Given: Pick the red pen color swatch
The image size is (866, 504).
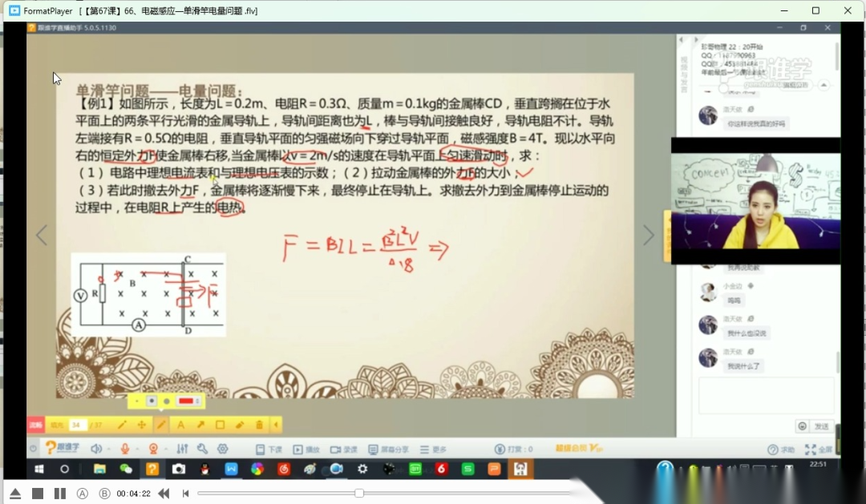Looking at the screenshot, I should tap(188, 401).
